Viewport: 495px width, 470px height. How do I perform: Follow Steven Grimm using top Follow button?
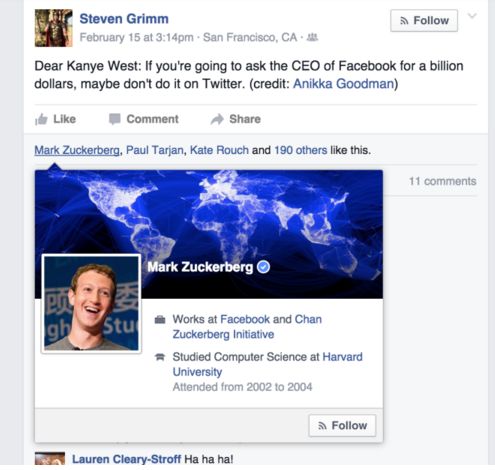pos(424,21)
